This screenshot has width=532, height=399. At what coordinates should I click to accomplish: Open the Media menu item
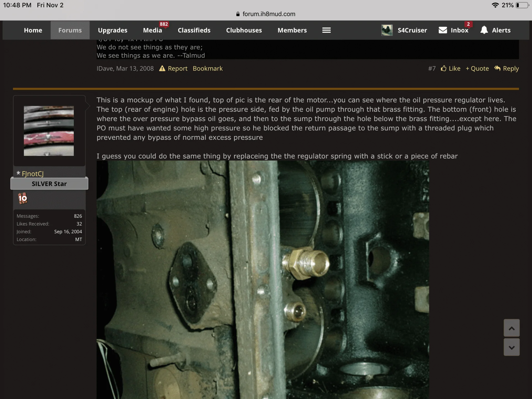click(x=152, y=30)
